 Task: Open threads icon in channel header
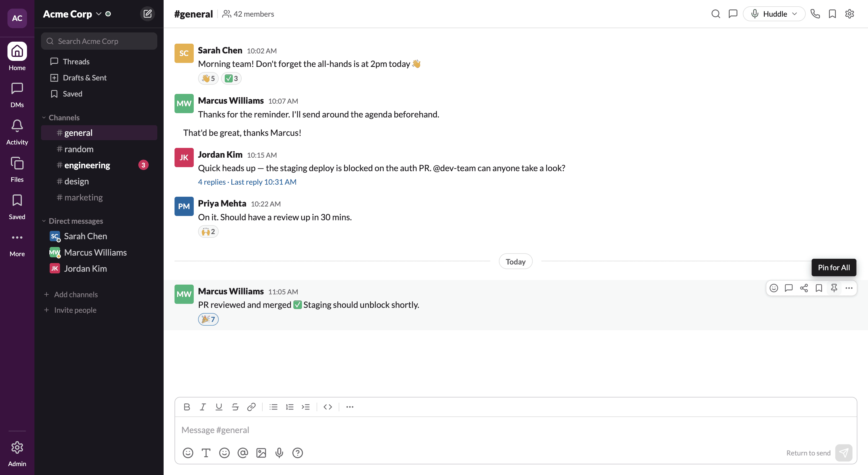[x=733, y=14]
